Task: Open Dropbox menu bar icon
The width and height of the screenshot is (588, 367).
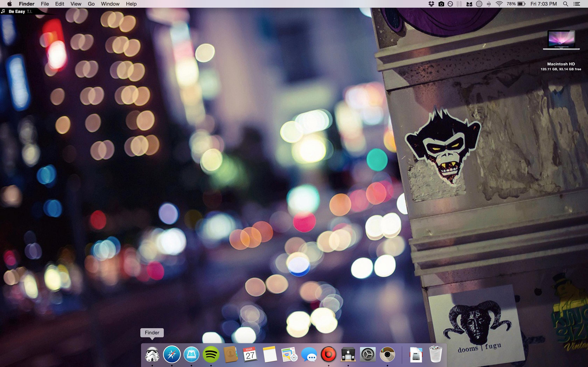Action: (x=431, y=4)
